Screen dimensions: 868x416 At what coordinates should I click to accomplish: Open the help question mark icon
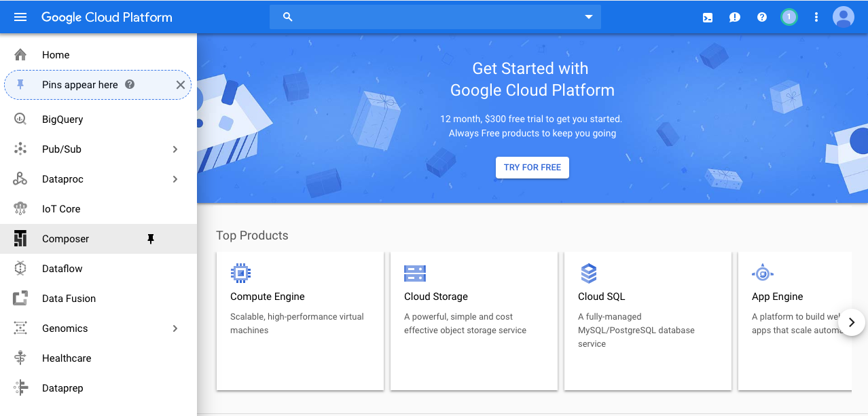point(762,18)
